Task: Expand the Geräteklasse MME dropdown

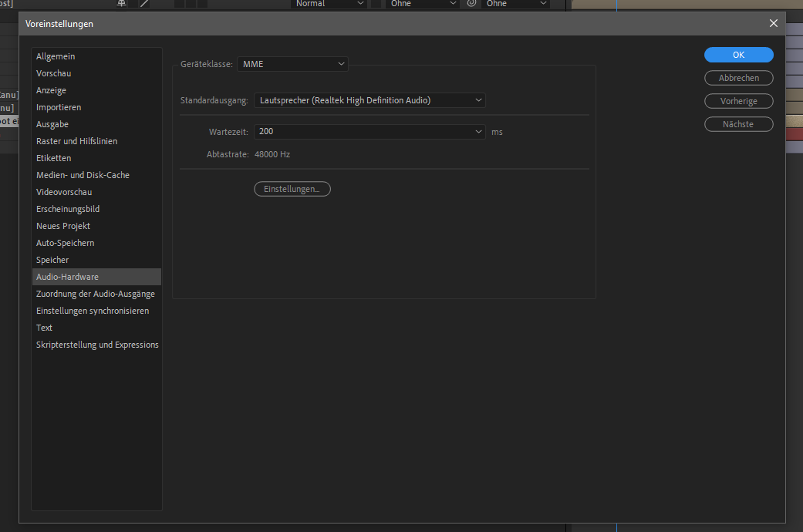Action: (x=292, y=64)
